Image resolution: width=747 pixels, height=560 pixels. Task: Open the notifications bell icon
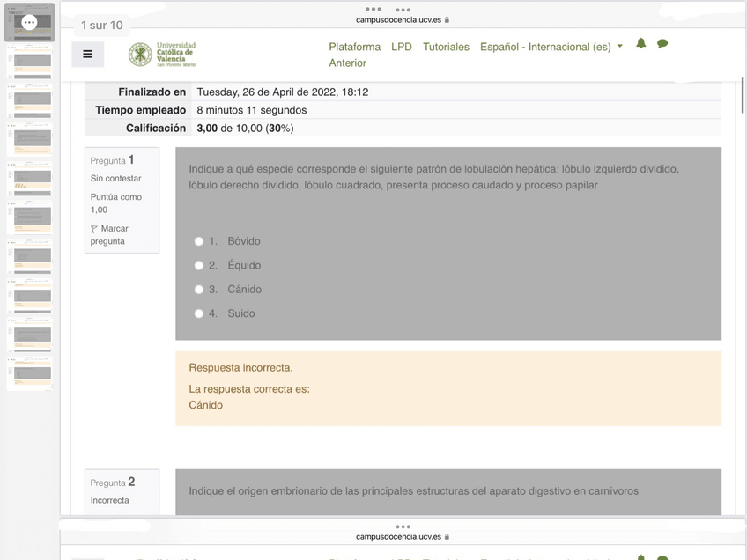641,42
